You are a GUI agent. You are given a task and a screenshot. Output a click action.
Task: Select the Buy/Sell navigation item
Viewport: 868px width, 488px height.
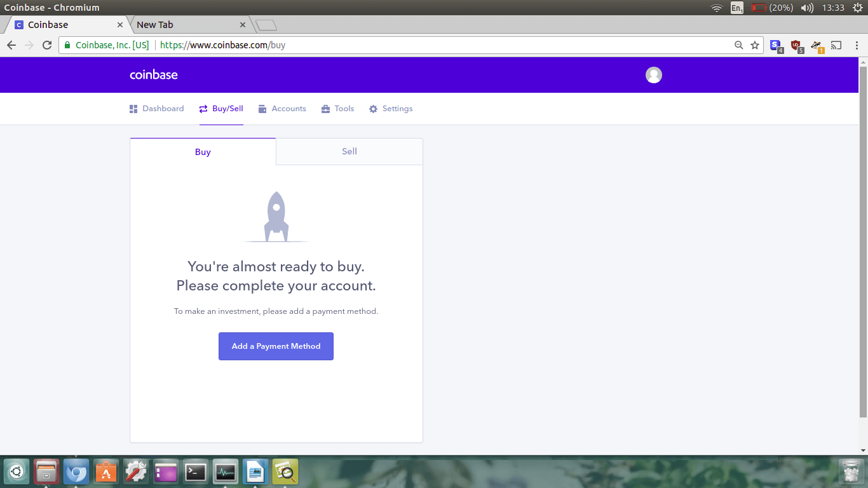(x=221, y=109)
